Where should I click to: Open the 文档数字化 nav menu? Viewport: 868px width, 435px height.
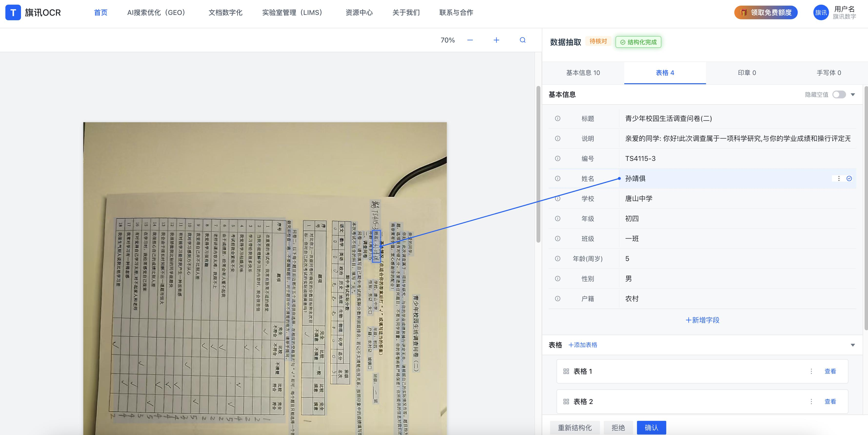[x=225, y=12]
